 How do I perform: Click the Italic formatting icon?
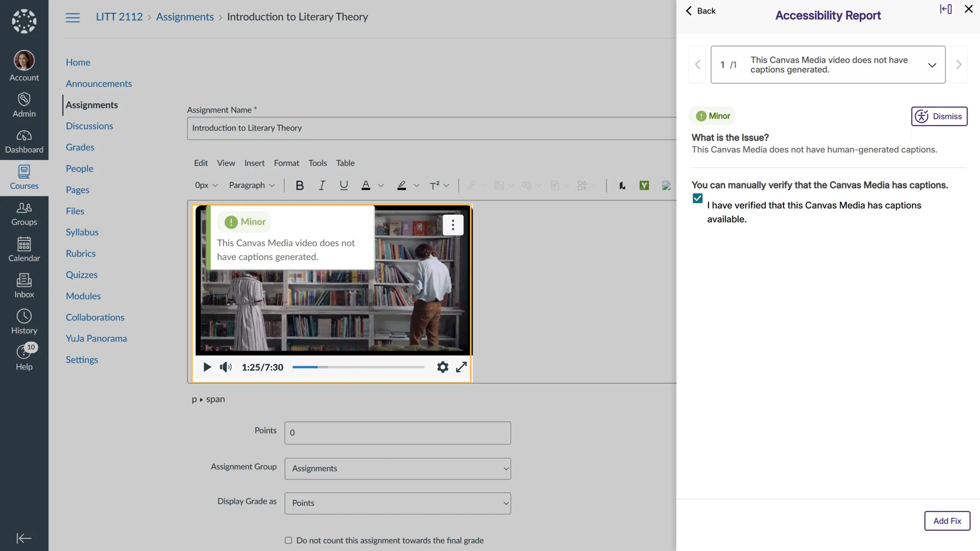(322, 186)
